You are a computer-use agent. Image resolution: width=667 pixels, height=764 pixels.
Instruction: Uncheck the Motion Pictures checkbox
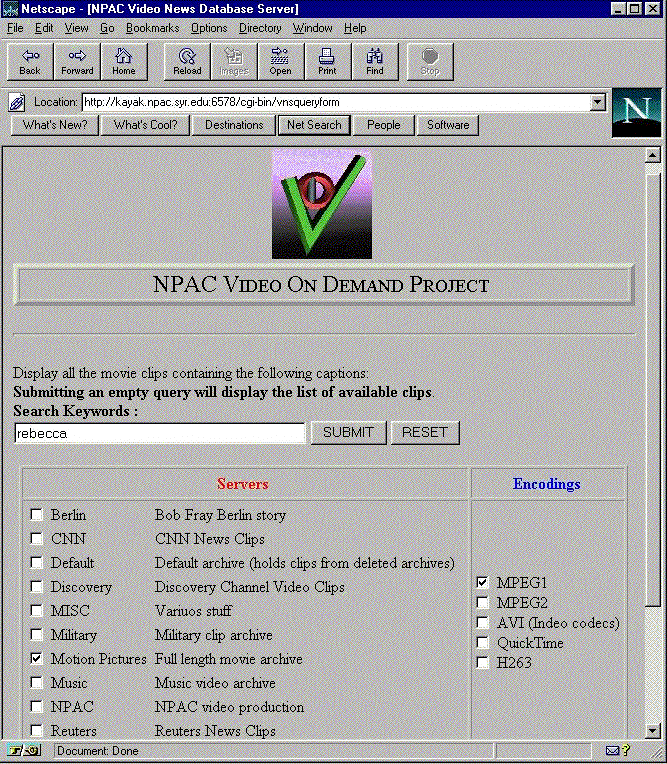36,658
